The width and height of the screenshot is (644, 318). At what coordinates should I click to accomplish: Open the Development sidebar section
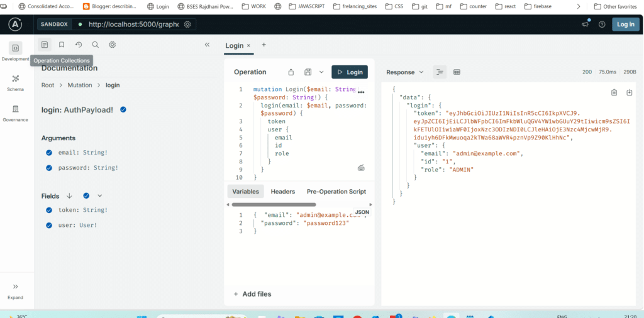(15, 52)
